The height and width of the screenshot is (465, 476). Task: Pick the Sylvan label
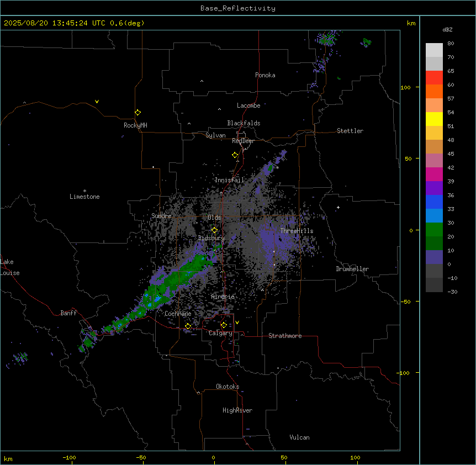coord(215,135)
